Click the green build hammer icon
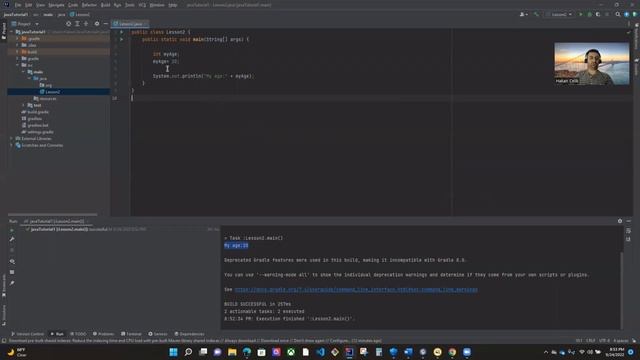The width and height of the screenshot is (640, 360). [536, 14]
